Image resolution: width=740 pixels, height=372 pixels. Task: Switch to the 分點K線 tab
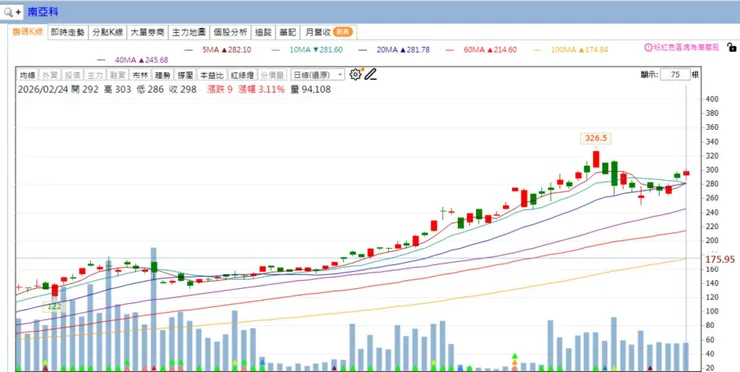coord(108,33)
